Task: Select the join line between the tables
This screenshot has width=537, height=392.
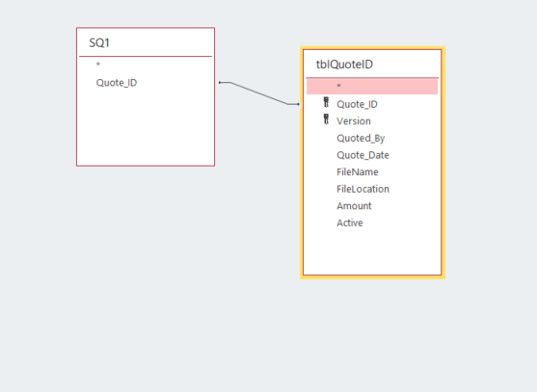Action: 259,93
